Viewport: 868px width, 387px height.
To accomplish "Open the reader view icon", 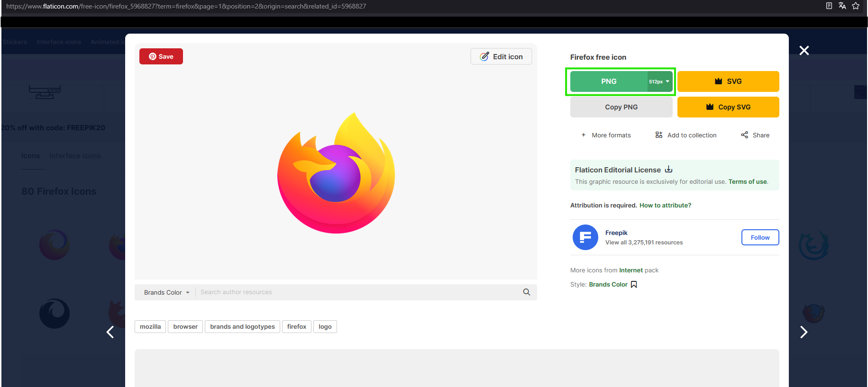I will click(829, 6).
